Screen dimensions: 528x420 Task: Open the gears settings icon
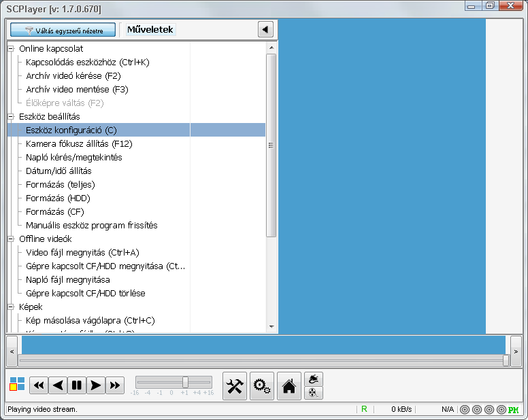tap(262, 386)
